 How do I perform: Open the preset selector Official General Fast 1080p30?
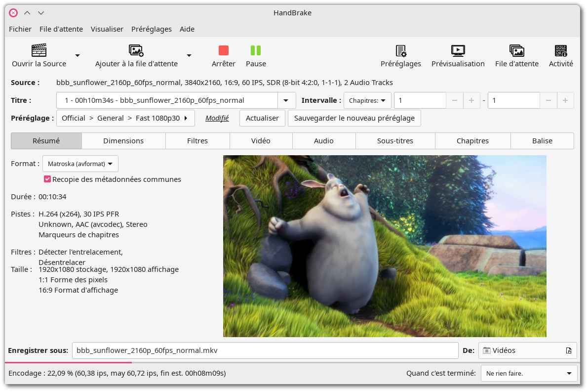pos(125,118)
